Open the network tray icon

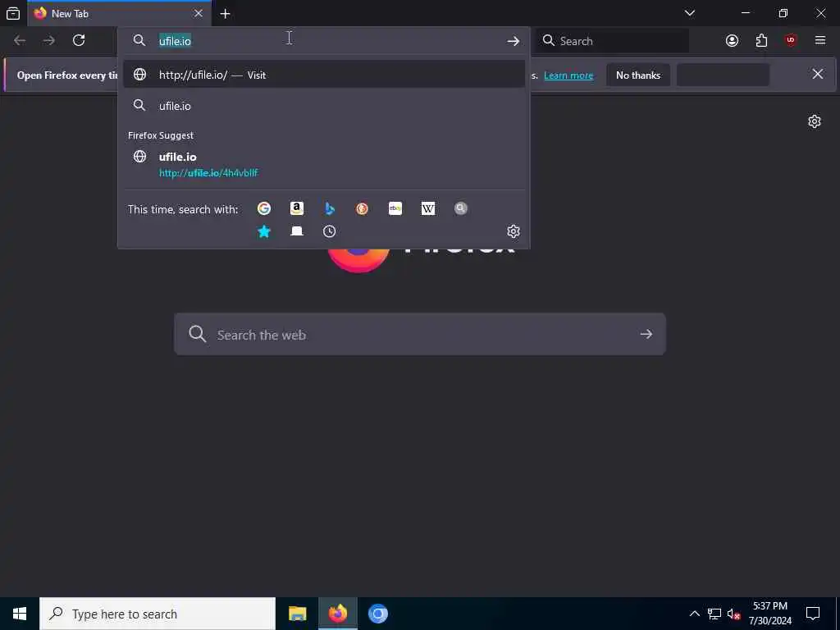[714, 614]
